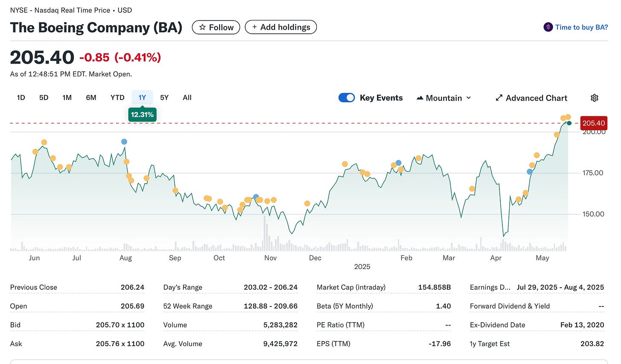Click the star icon in Follow button
Viewport: 621px width, 364px height.
pos(203,27)
